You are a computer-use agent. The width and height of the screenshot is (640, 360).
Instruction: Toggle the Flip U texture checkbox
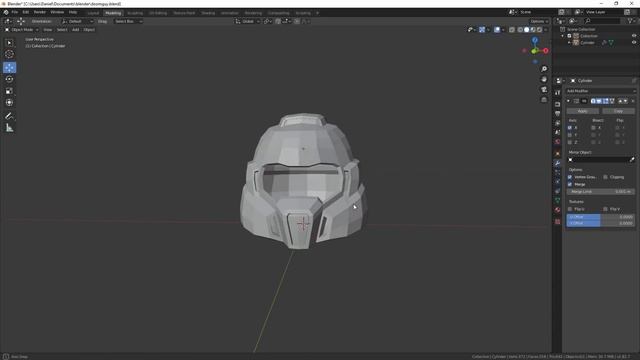click(x=570, y=209)
